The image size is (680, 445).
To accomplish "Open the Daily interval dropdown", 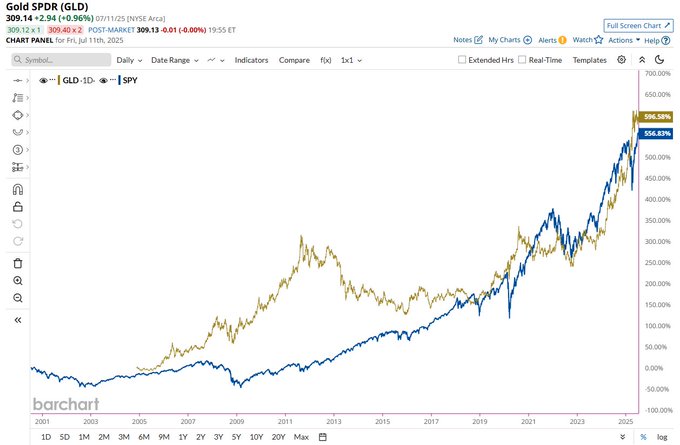I will (129, 60).
